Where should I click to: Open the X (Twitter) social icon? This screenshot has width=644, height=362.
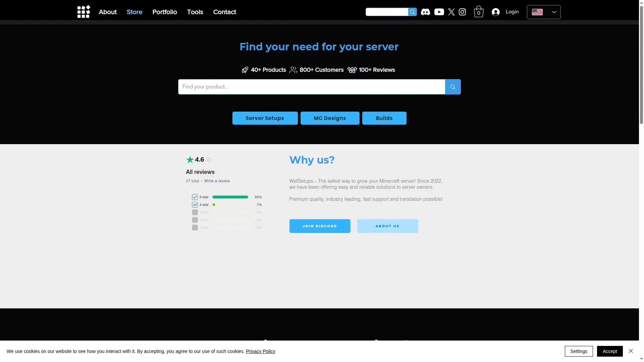pyautogui.click(x=451, y=12)
